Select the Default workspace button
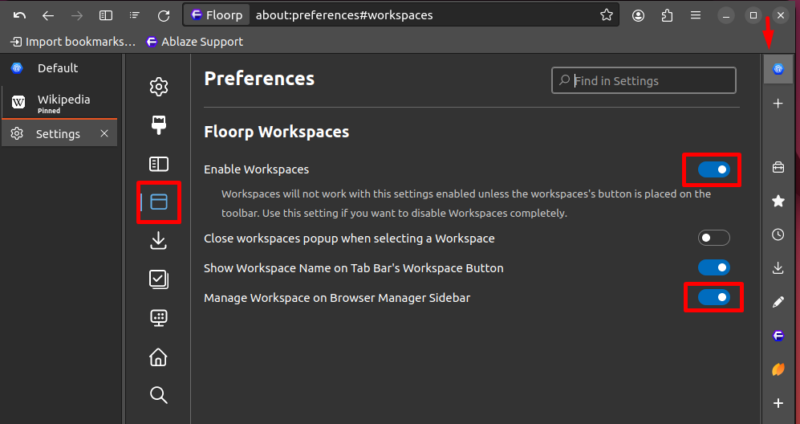Image resolution: width=800 pixels, height=424 pixels. [60, 68]
